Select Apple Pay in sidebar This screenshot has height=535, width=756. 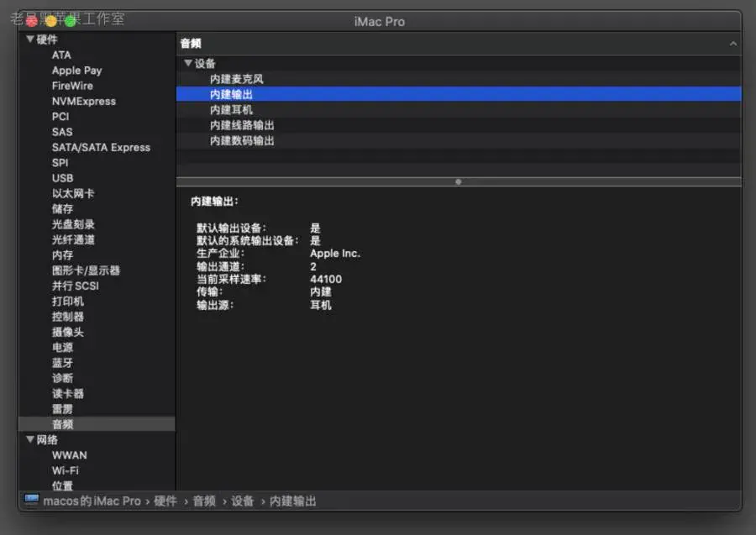76,71
